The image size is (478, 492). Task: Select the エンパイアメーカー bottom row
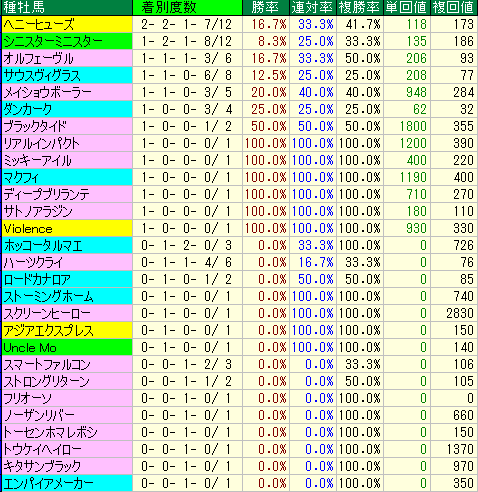point(239,483)
